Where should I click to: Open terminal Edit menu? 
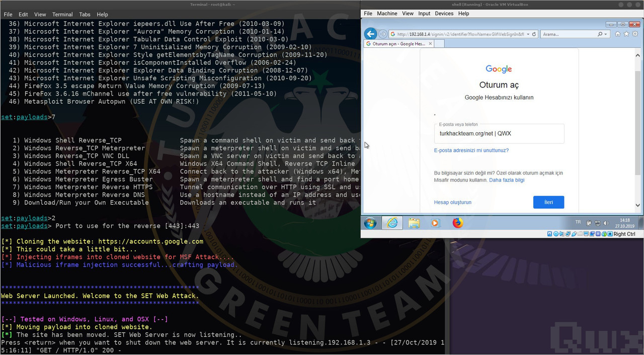pos(24,15)
